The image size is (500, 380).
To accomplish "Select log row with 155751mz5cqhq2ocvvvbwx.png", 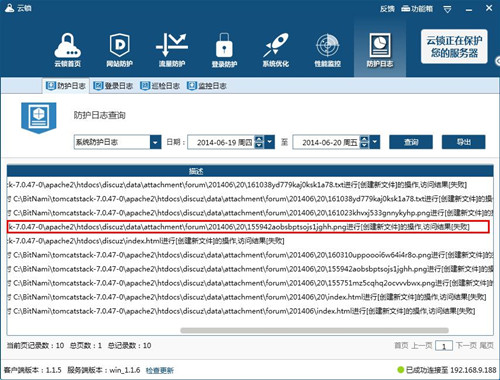I will click(250, 283).
